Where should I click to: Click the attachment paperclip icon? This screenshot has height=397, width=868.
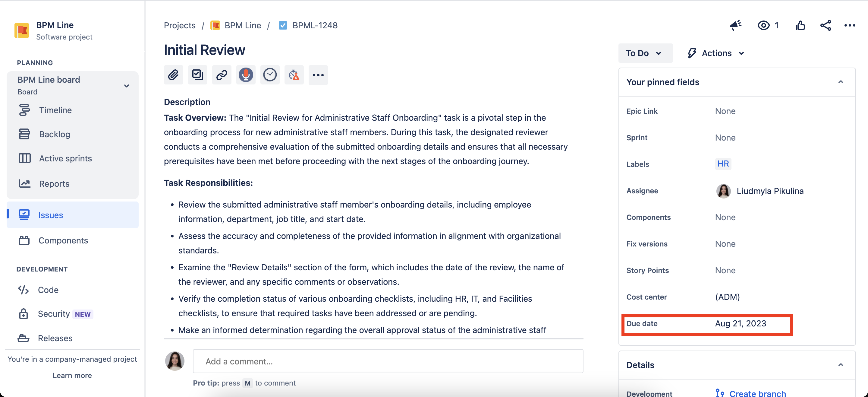click(x=173, y=75)
